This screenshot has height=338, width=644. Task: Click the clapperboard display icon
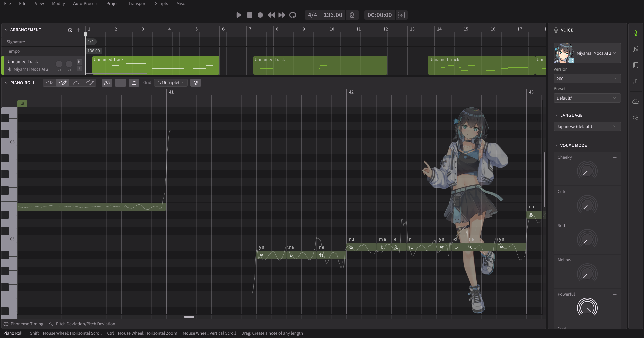tap(134, 83)
